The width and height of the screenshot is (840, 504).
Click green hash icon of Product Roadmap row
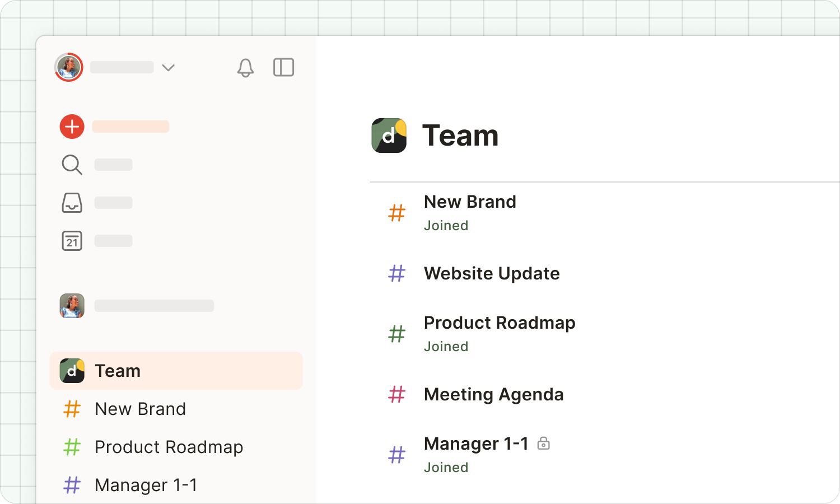coord(397,334)
